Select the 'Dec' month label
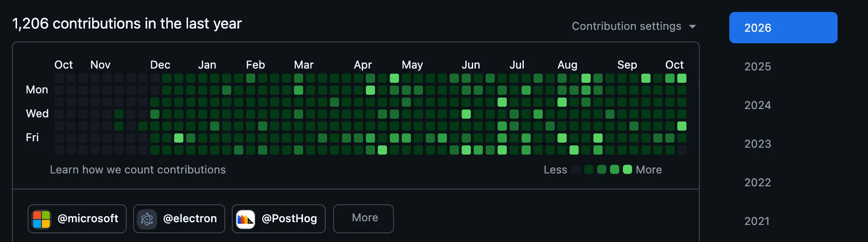Screen dimensions: 868x242 click(x=160, y=65)
